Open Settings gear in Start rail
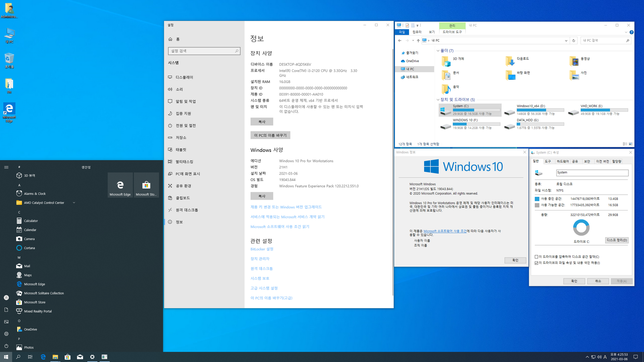Image resolution: width=644 pixels, height=362 pixels. [x=6, y=334]
